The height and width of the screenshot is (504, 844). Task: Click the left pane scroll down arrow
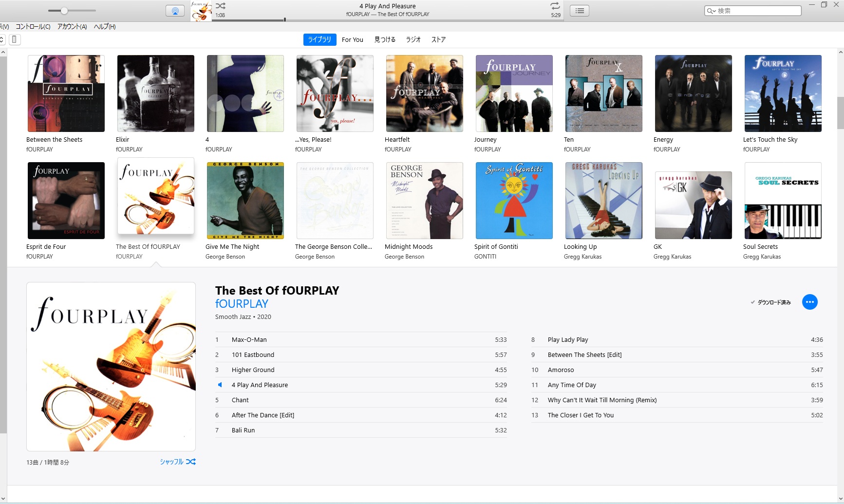[x=3, y=499]
